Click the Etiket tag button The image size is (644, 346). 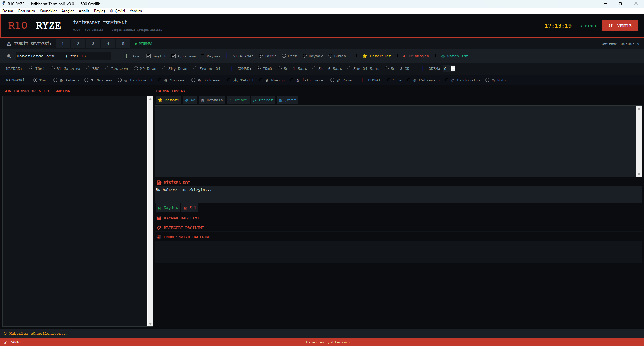tap(263, 100)
